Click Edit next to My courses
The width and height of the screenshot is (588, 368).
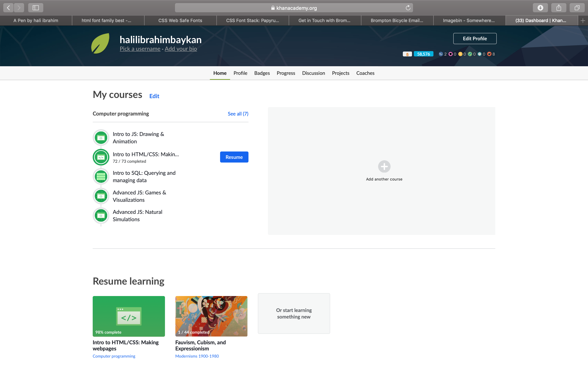pos(154,96)
